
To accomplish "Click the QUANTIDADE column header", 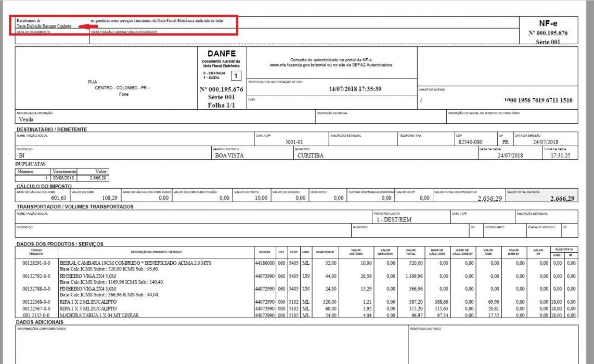I will 325,252.
